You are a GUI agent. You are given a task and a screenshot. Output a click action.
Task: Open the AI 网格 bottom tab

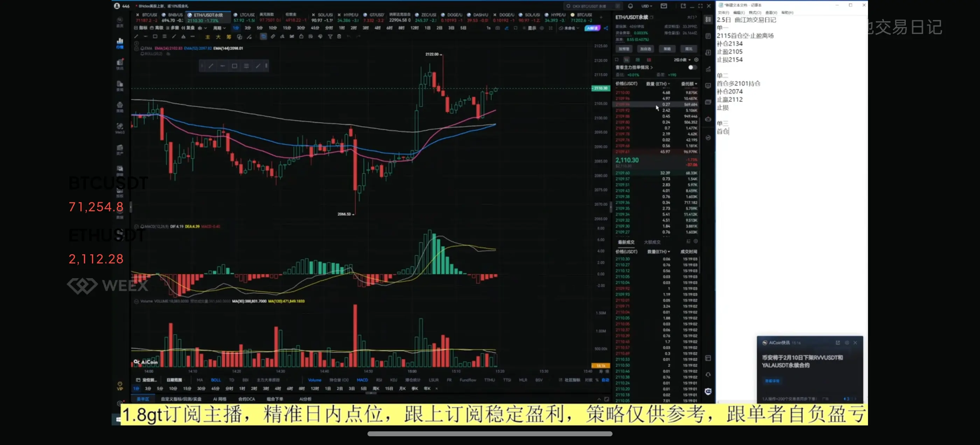(x=219, y=399)
